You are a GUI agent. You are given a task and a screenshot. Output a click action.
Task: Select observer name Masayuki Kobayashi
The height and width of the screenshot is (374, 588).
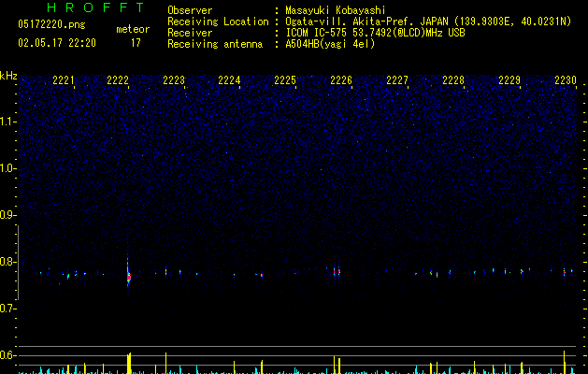point(336,10)
